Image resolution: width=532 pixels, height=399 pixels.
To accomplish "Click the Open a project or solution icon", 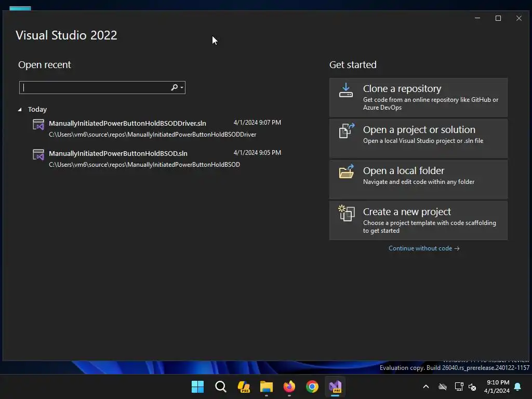I will tap(347, 130).
